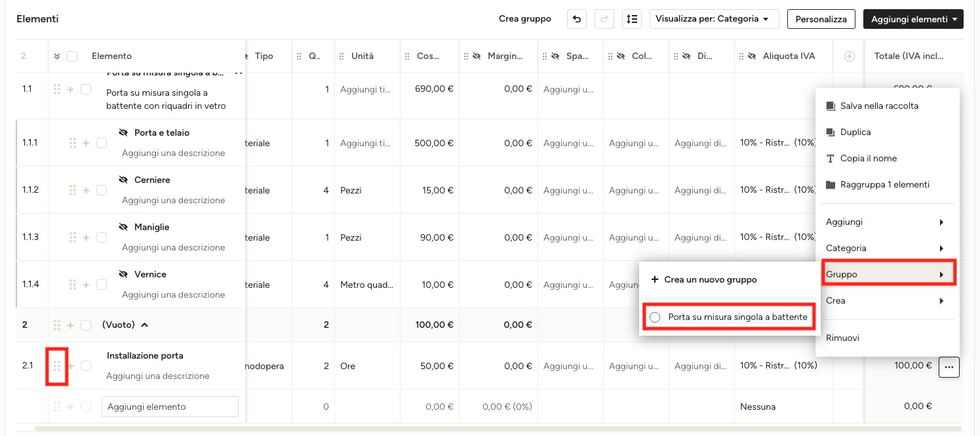Toggle visibility eye of Maniglie
Screen dimensions: 980x436
(123, 227)
